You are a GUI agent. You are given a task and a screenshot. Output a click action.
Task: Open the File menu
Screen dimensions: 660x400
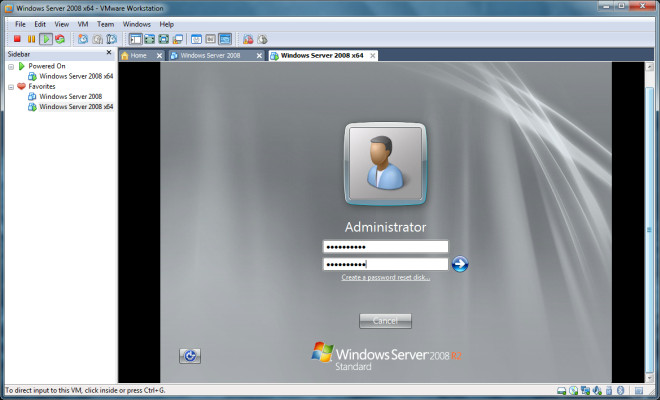coord(20,24)
